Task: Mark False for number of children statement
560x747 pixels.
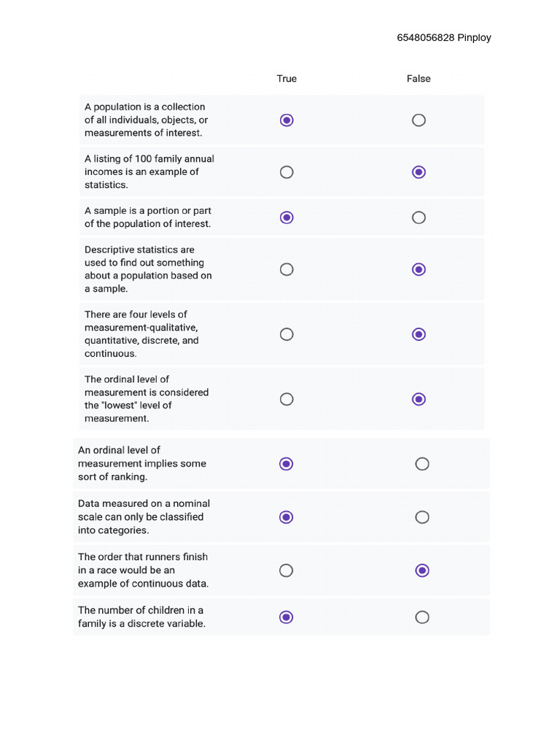Action: point(422,617)
